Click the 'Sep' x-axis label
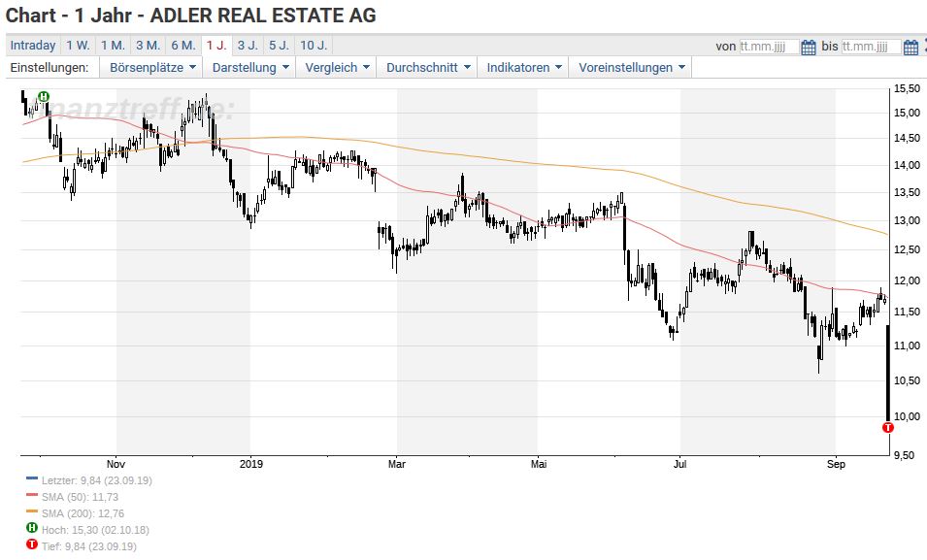Screen dimensions: 927x560 pyautogui.click(x=836, y=464)
